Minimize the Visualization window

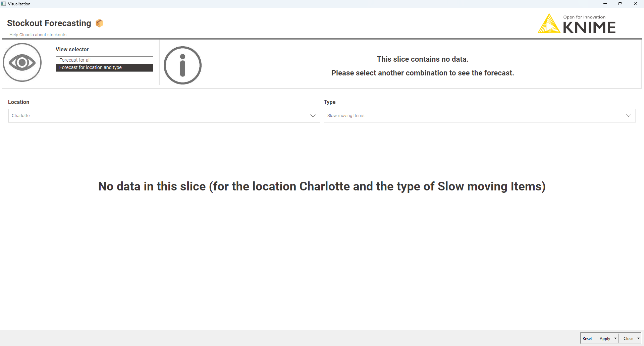click(x=605, y=4)
